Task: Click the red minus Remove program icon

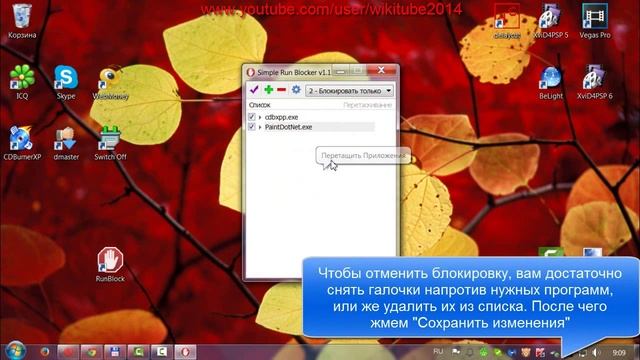Action: (x=282, y=89)
